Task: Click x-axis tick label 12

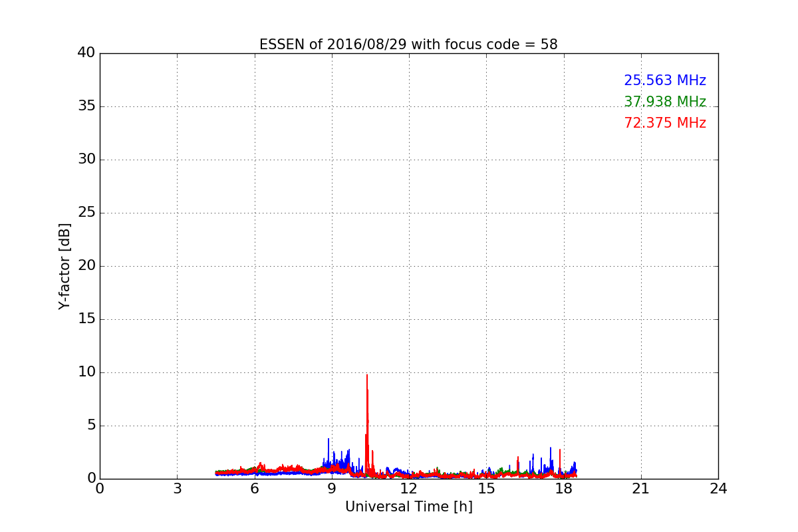Action: tap(408, 489)
